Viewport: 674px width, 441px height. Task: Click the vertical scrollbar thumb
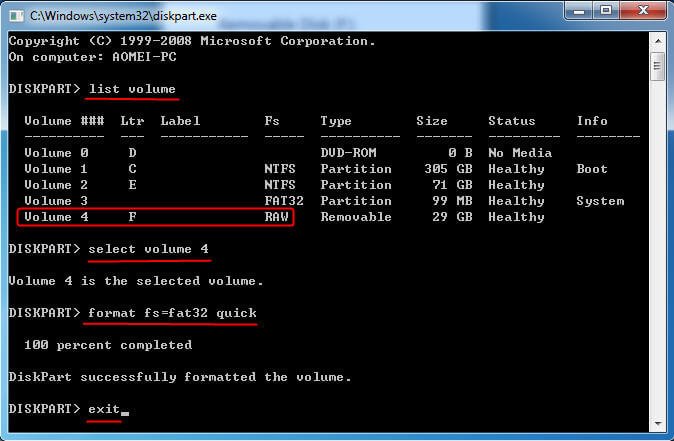click(x=657, y=68)
